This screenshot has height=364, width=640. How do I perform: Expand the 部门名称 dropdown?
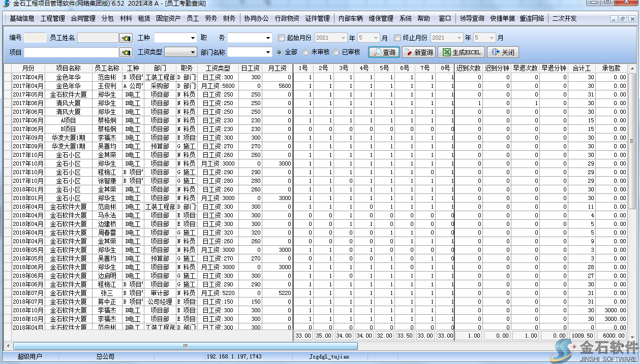[x=268, y=52]
